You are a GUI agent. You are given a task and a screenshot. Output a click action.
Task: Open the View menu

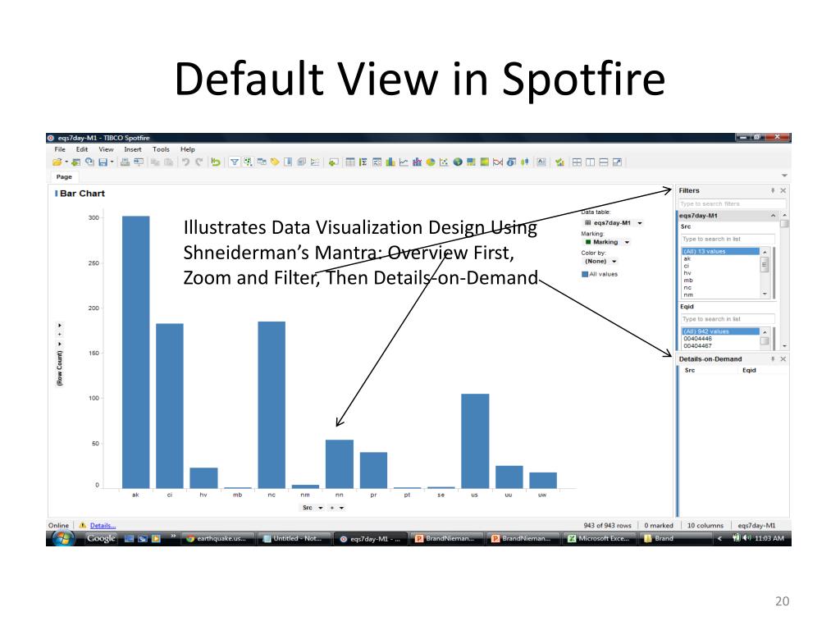106,149
